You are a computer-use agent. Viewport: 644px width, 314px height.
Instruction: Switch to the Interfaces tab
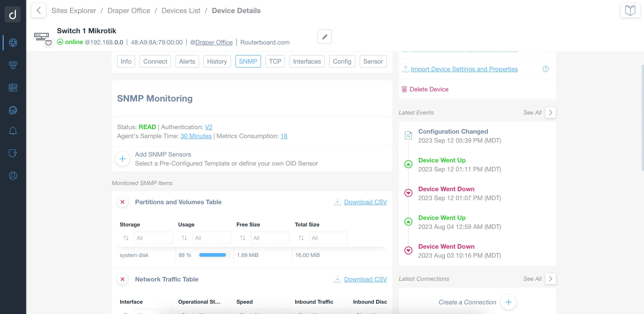[x=307, y=61]
